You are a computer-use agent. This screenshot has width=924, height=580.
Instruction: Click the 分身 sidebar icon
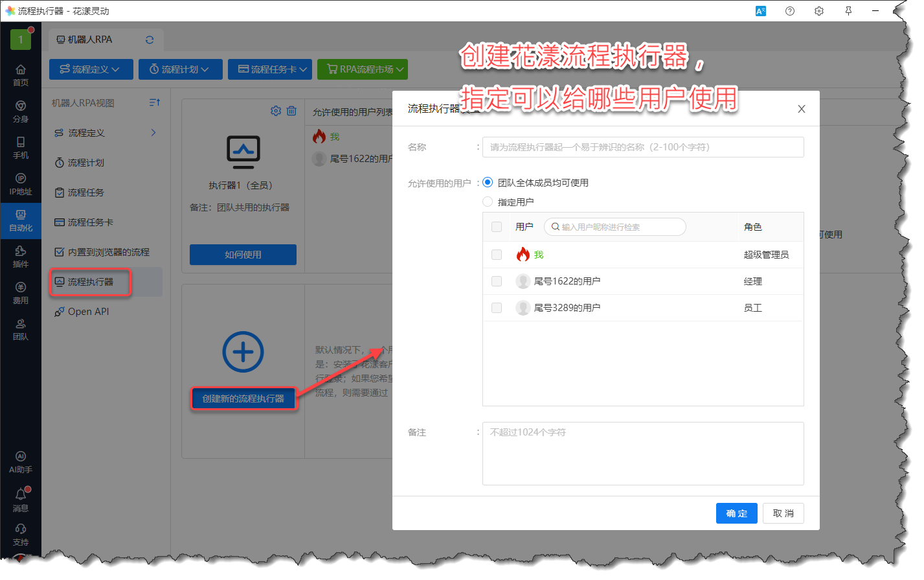tap(21, 111)
